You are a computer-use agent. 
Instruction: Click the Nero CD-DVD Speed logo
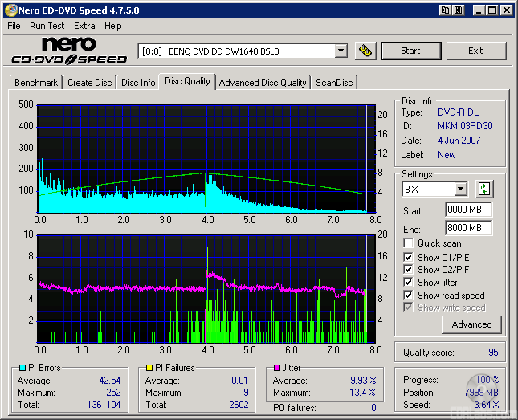tap(69, 51)
